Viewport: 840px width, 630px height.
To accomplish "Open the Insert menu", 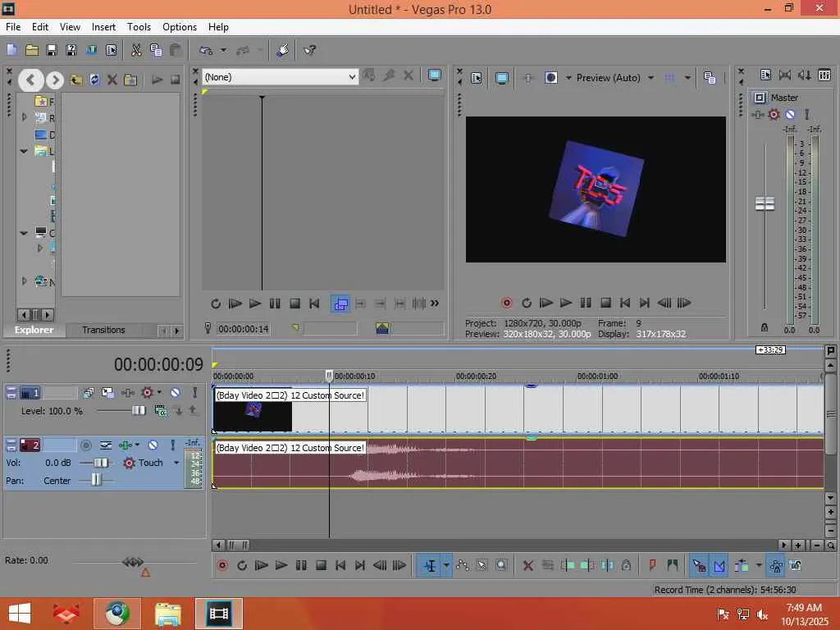I will click(103, 27).
